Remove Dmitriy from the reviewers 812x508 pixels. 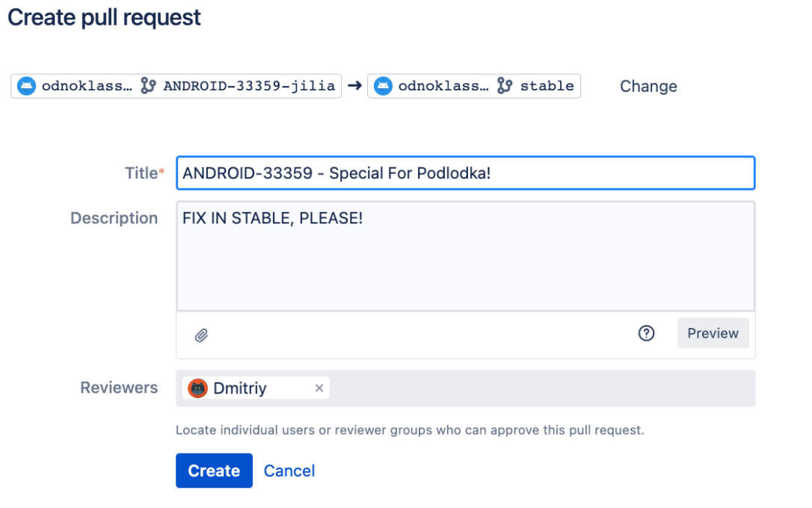(319, 388)
